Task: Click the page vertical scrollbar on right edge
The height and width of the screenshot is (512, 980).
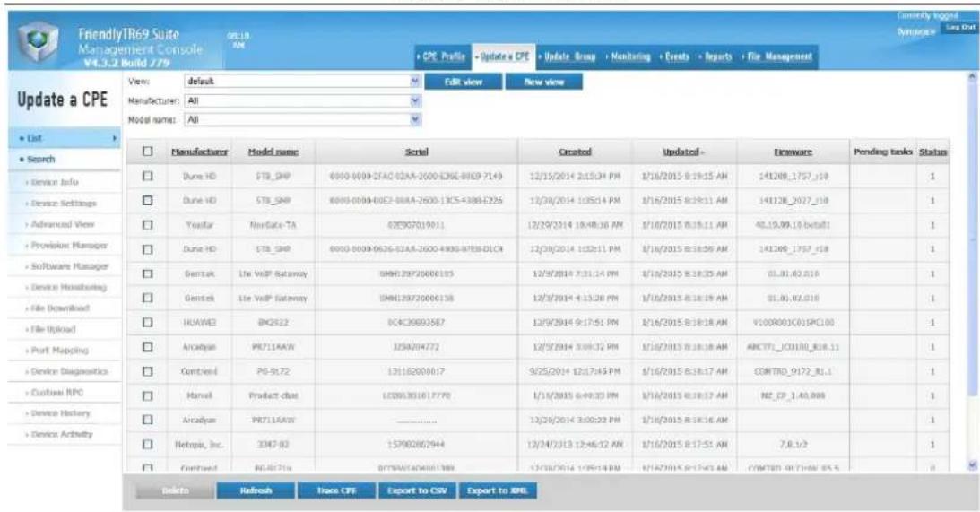Action: tap(972, 238)
